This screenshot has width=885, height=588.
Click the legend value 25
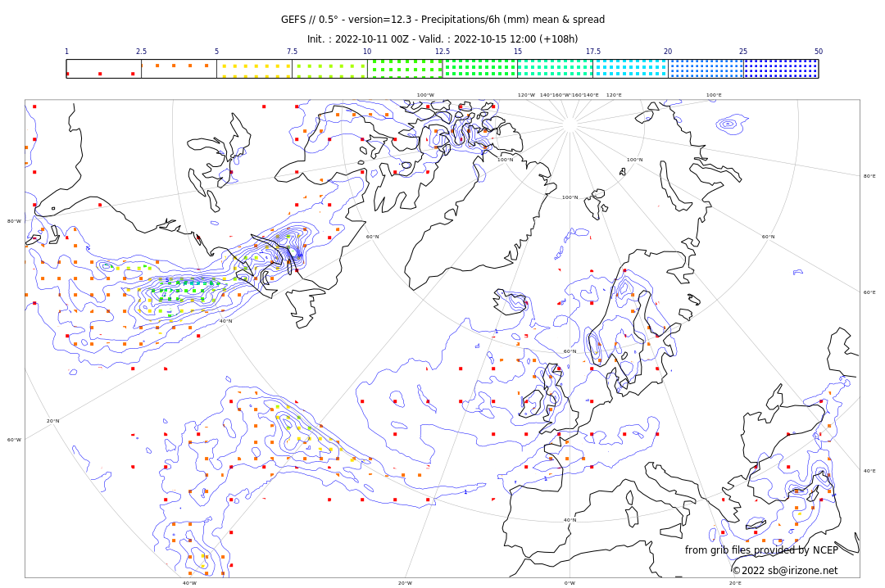[x=743, y=52]
